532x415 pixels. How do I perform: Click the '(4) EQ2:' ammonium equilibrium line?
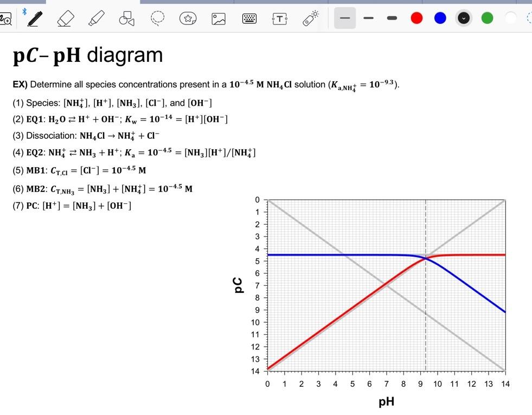[x=134, y=152]
